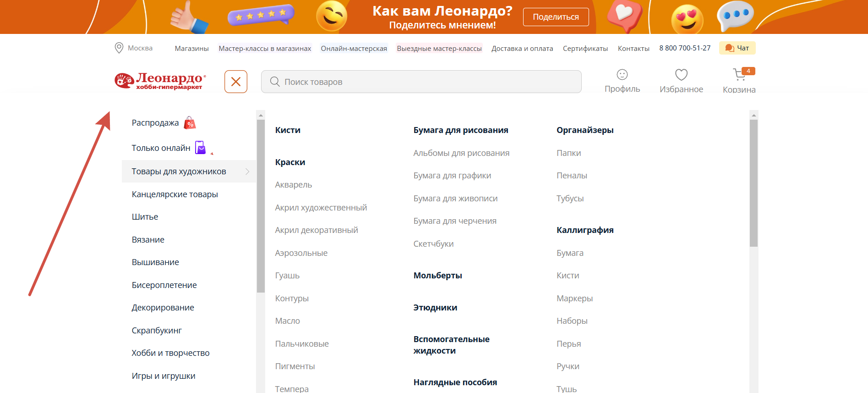This screenshot has width=868, height=393.
Task: Open the Масло paints subcategory
Action: [x=287, y=321]
